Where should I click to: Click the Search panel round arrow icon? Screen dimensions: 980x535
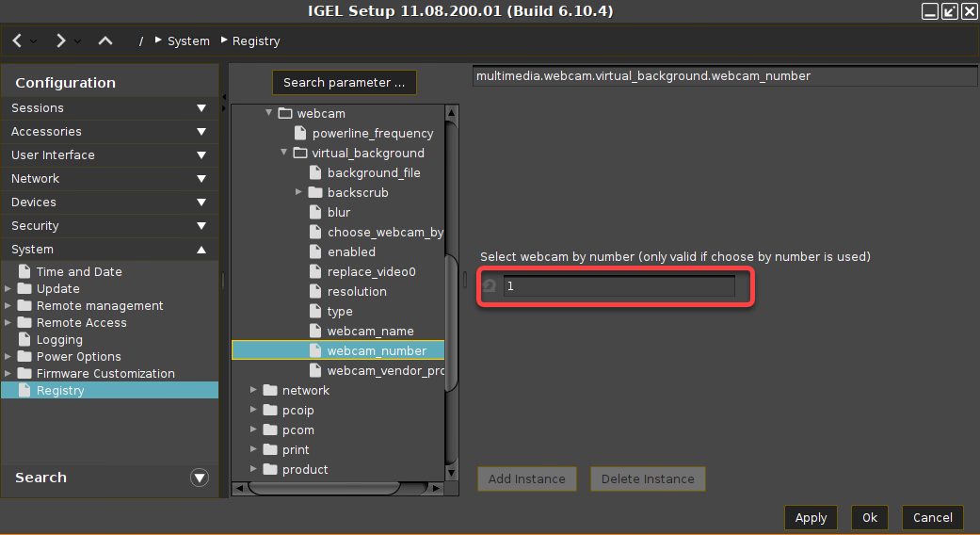click(199, 478)
